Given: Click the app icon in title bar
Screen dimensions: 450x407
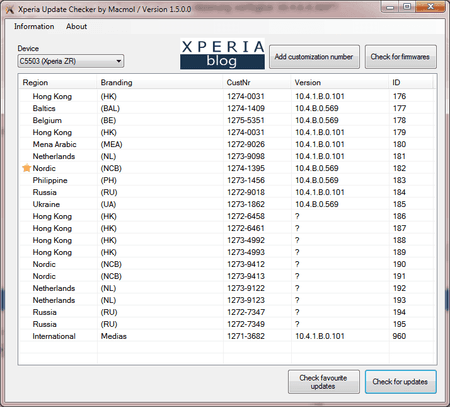Looking at the screenshot, I should (9, 10).
